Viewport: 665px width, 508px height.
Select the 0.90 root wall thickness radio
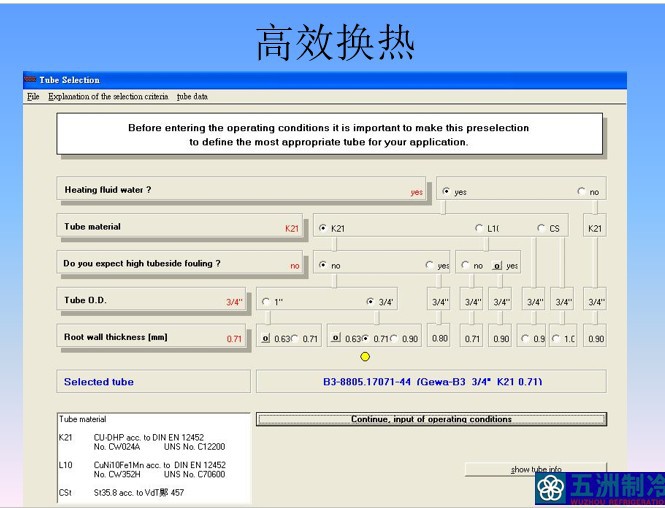394,338
